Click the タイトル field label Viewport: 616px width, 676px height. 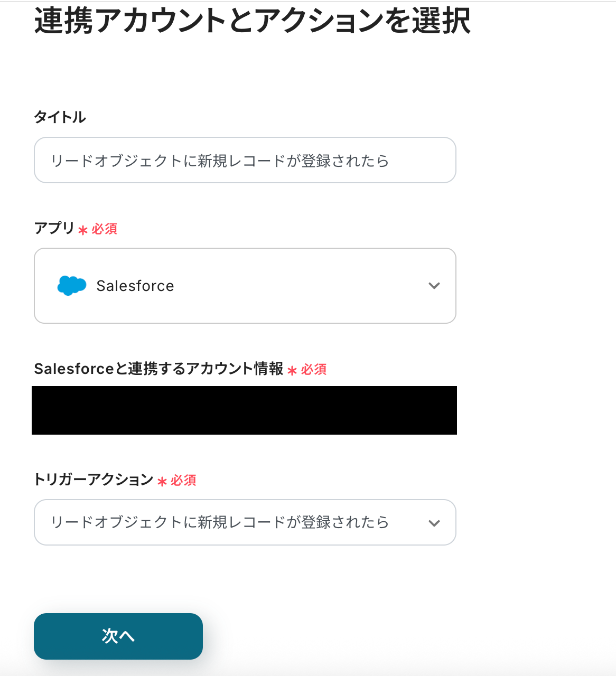60,117
